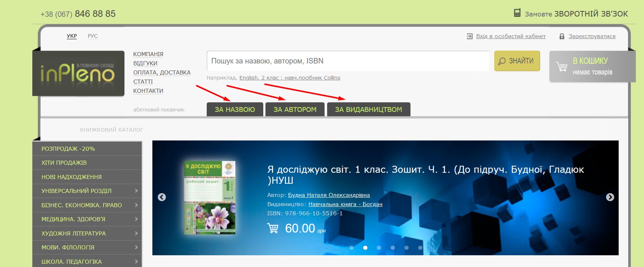Screen dimensions: 644x267
Task: Open author link Будна Наталя Олександрівна
Action: [329, 195]
